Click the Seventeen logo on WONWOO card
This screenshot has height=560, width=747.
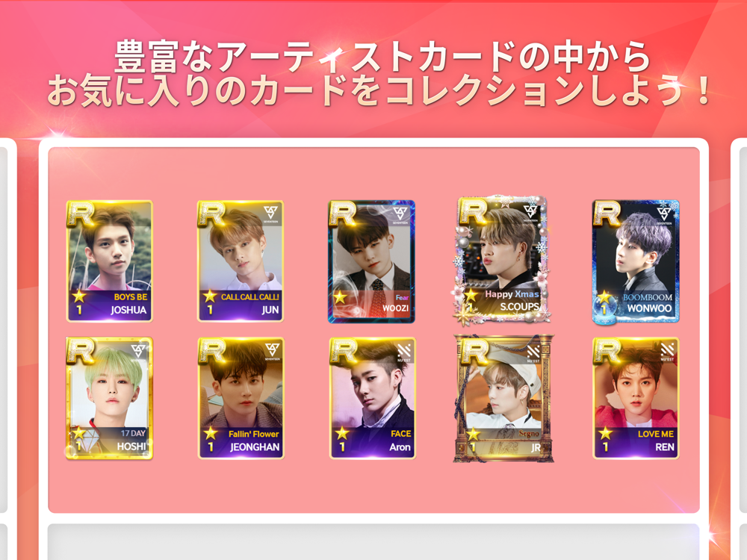[x=665, y=214]
